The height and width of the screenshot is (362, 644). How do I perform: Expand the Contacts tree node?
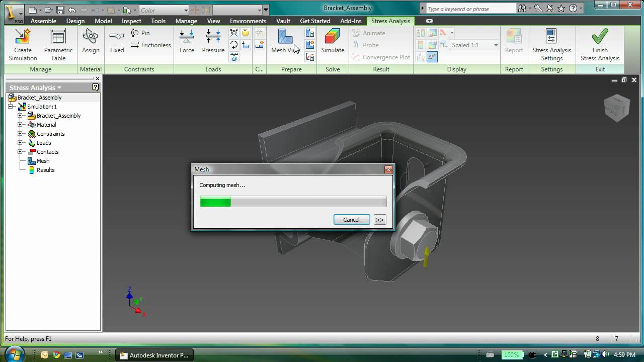(x=20, y=152)
